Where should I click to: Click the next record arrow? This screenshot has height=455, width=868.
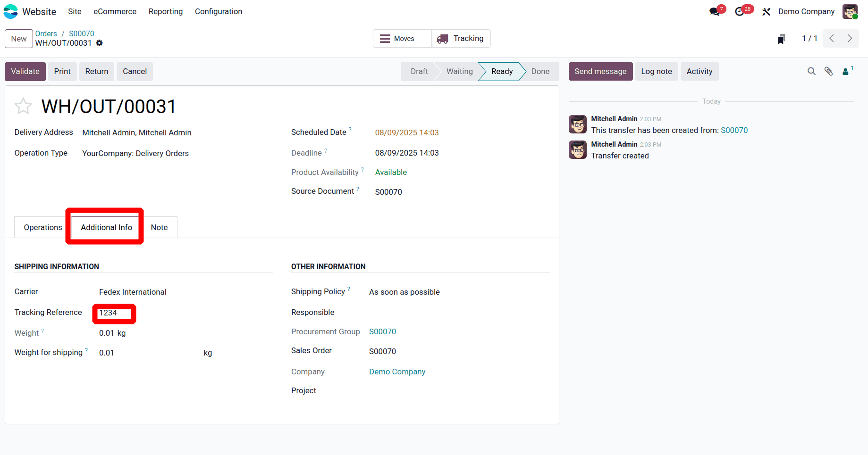pos(850,38)
